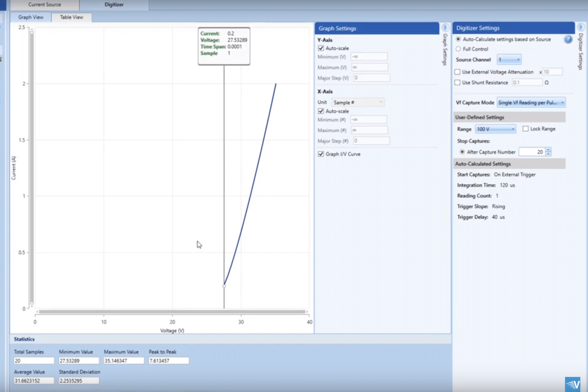Collapse Digitizer Settings using its chevron icon
Image resolution: width=588 pixels, height=392 pixels.
click(x=582, y=28)
